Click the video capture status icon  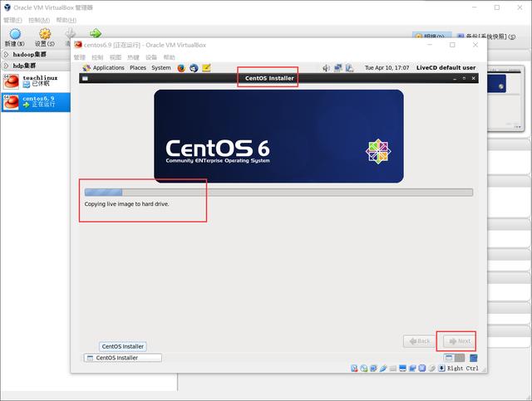[412, 368]
